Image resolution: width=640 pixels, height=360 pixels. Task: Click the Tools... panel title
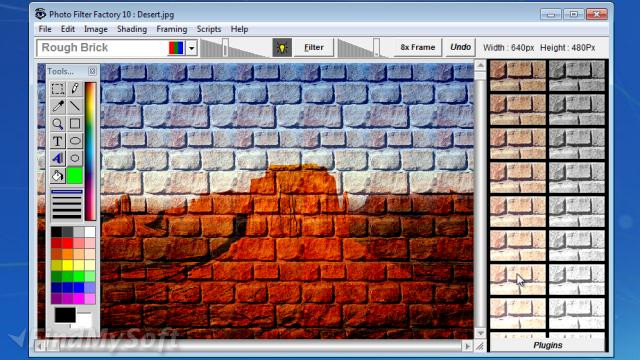click(x=60, y=71)
